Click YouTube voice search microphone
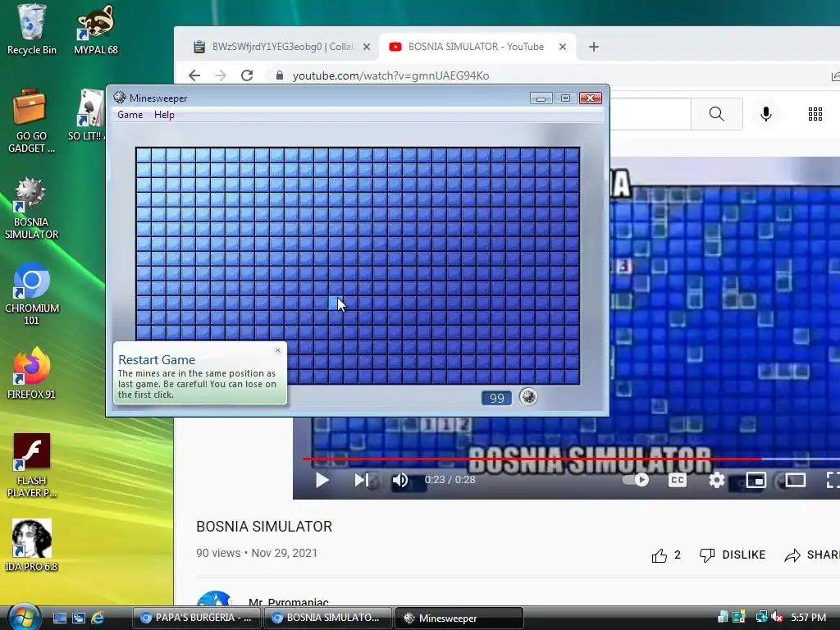Image resolution: width=840 pixels, height=630 pixels. coord(766,113)
